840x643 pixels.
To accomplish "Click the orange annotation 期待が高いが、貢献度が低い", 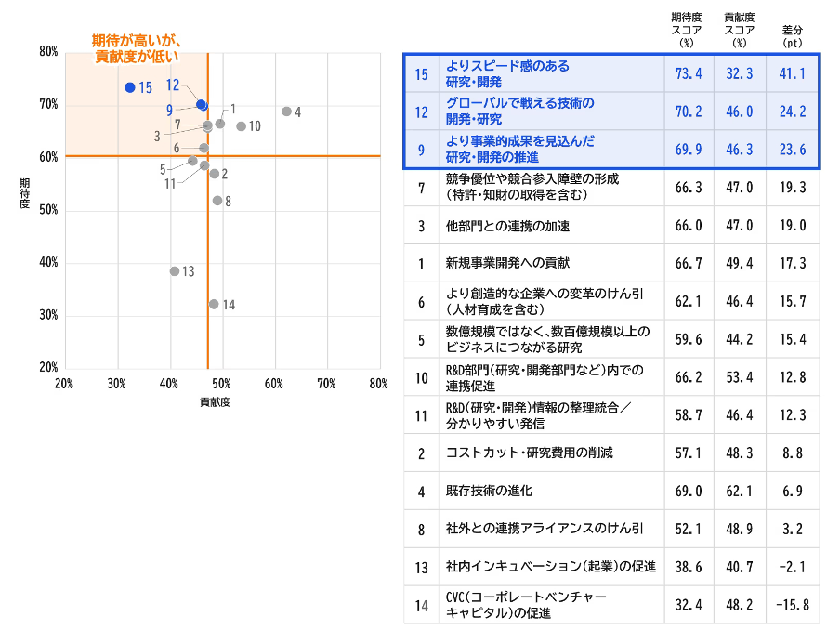I will click(x=137, y=48).
